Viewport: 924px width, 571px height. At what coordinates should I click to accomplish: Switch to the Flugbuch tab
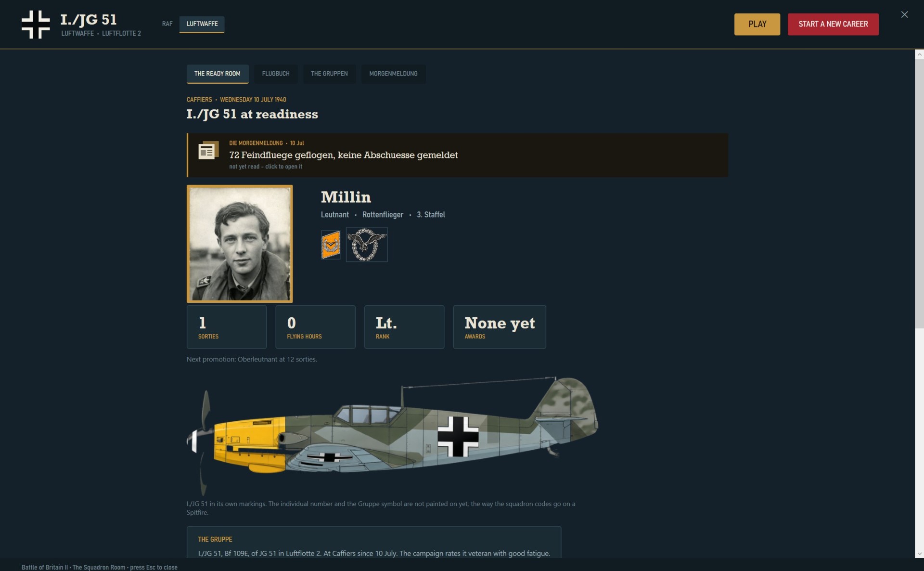[276, 74]
